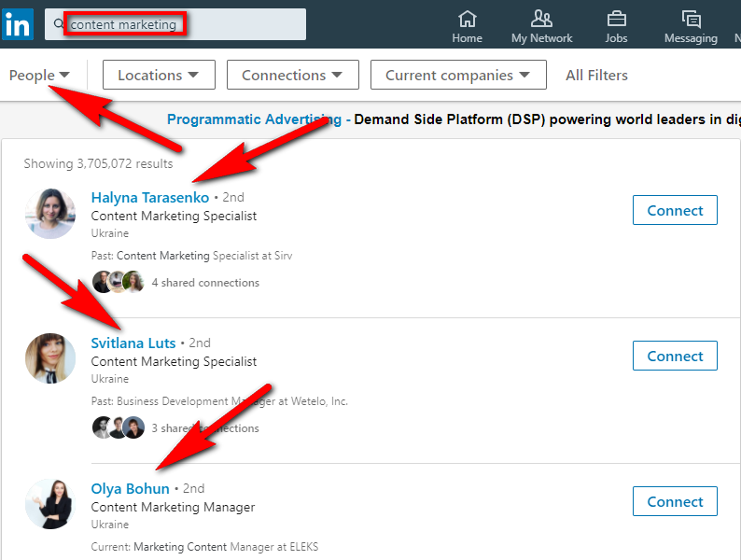741x560 pixels.
Task: Expand the Locations filter
Action: (x=159, y=75)
